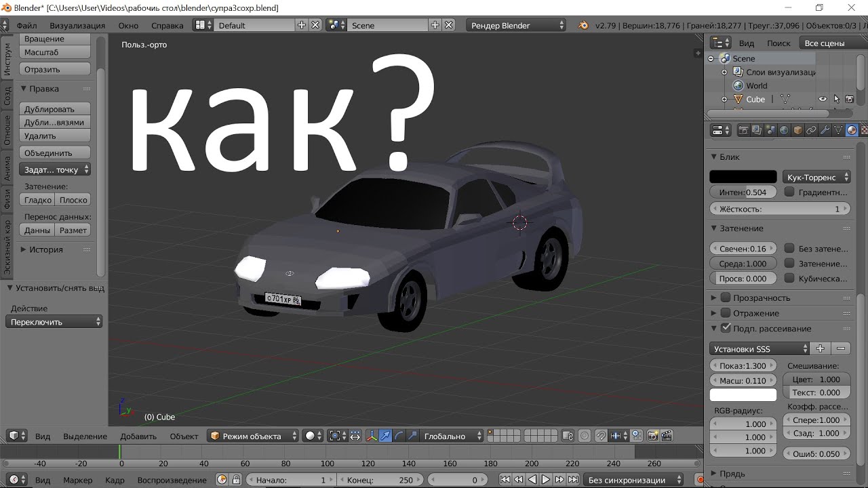This screenshot has height=488, width=868.
Task: Open the Добавить menu in 3D view header
Action: (138, 436)
